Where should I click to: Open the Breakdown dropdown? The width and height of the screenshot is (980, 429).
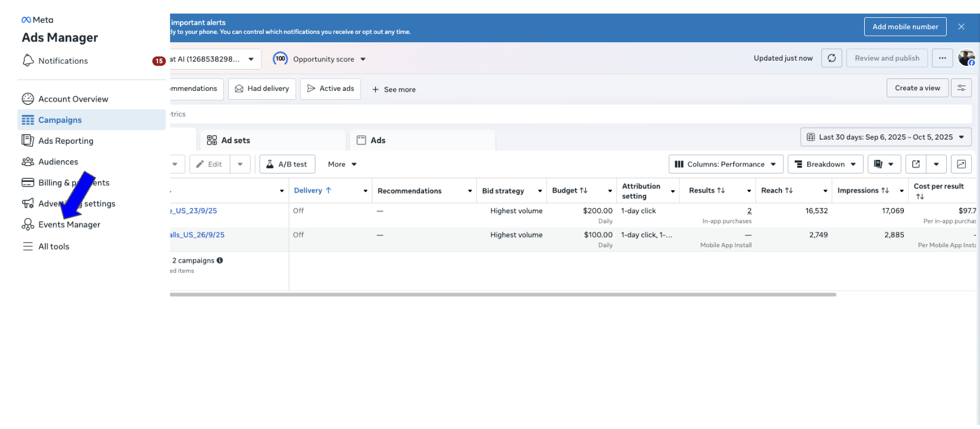(825, 165)
